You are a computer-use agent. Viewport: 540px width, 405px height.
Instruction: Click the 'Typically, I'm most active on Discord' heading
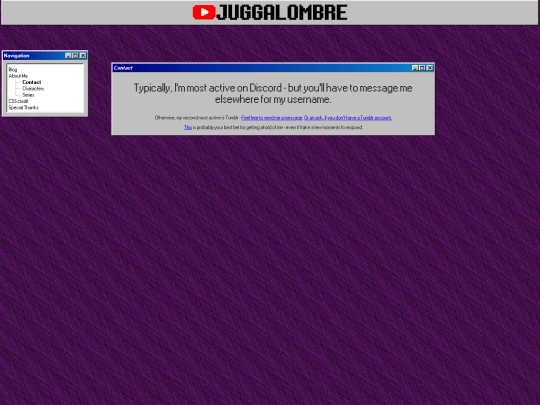pyautogui.click(x=273, y=94)
